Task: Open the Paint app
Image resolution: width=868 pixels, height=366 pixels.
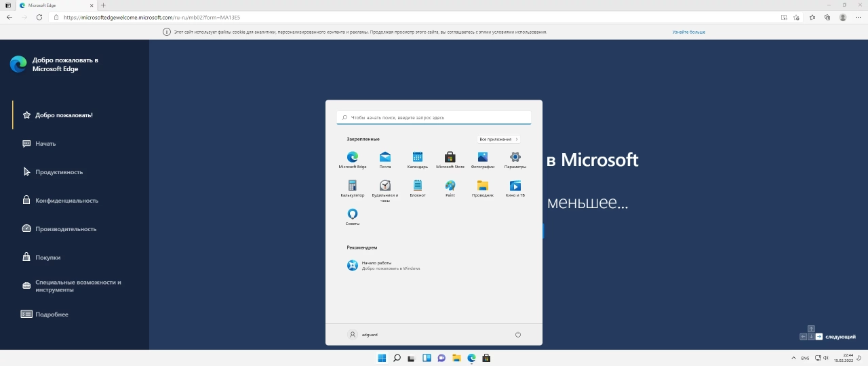Action: click(450, 188)
